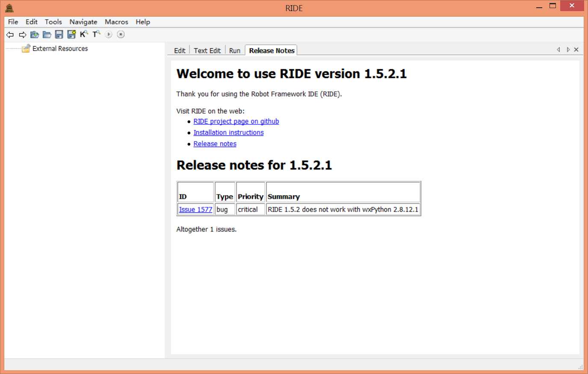Click the Open Directory folder icon

[47, 35]
